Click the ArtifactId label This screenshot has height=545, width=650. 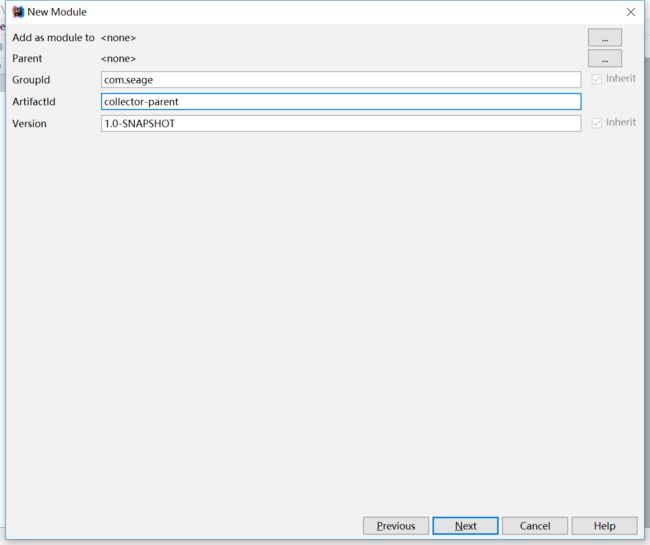pos(34,102)
